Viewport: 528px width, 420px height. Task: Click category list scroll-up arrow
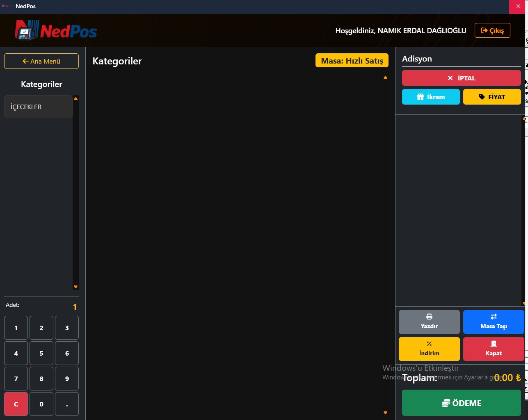coord(75,99)
